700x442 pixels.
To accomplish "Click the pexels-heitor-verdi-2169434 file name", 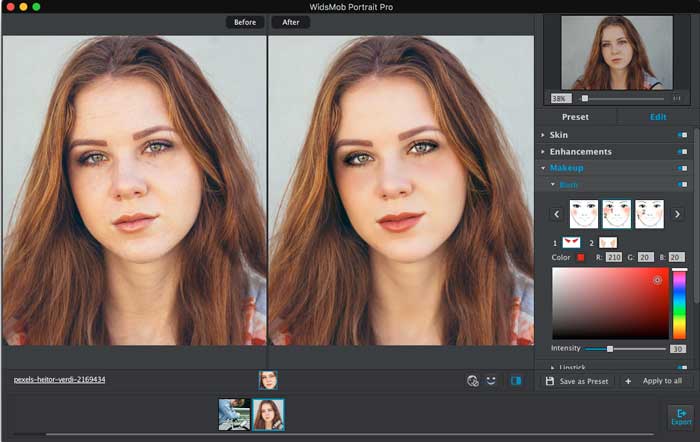I will point(59,379).
